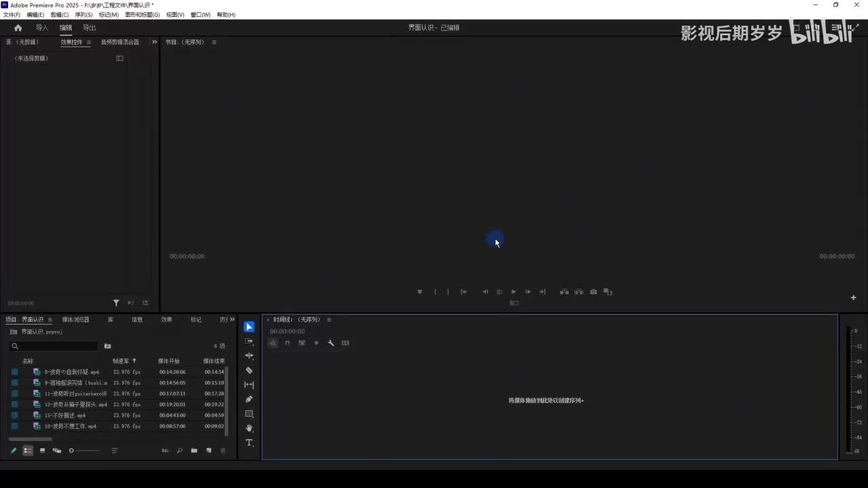Select the Pen tool
868x488 pixels.
(x=249, y=399)
